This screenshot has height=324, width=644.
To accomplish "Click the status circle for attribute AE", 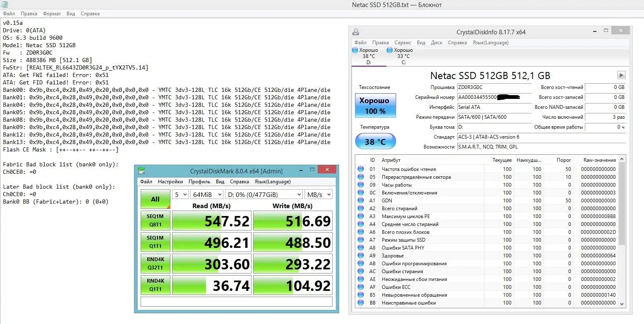I will (x=361, y=279).
